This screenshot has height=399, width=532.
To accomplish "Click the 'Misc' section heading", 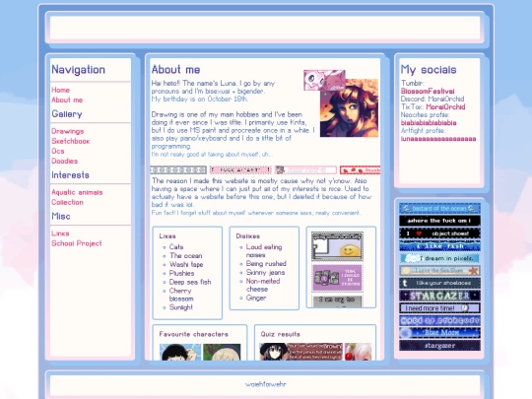I will (61, 216).
